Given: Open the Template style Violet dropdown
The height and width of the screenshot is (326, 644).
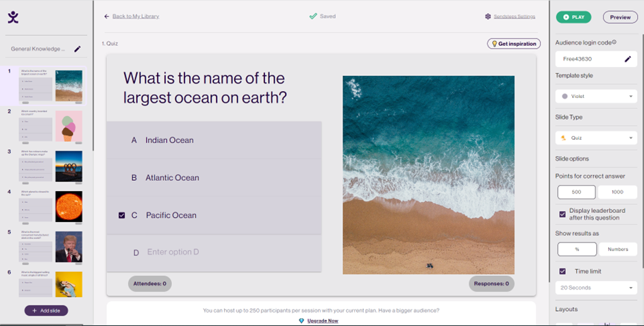Looking at the screenshot, I should click(596, 97).
